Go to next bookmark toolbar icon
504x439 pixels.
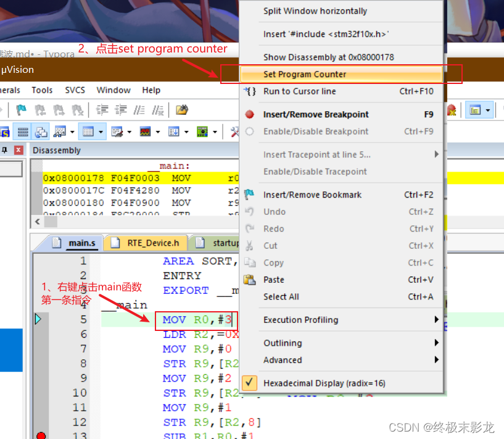59,110
